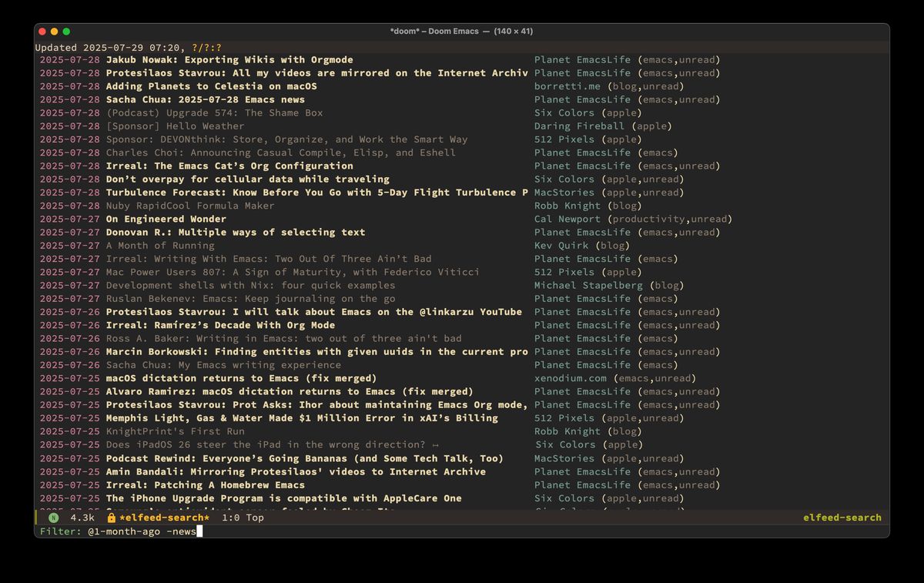Viewport: 924px width, 583px height.
Task: Select the On Engineered Wonder entry
Action: 166,219
